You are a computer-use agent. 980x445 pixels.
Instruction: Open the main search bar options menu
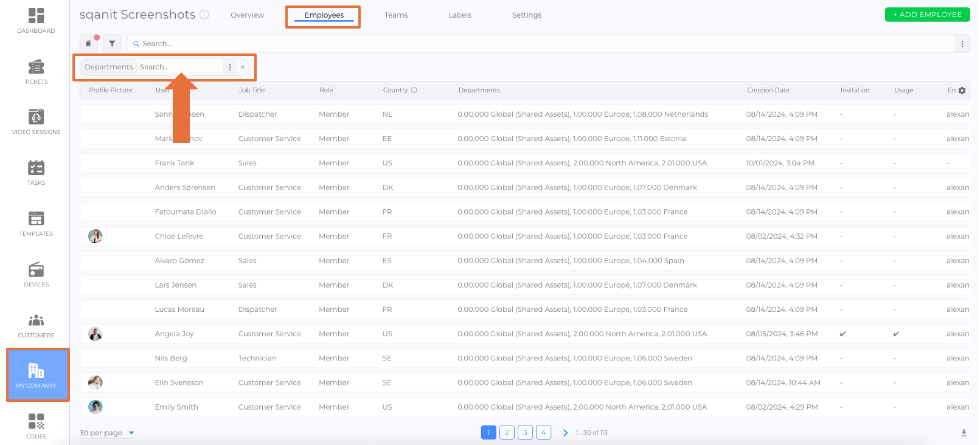point(962,44)
